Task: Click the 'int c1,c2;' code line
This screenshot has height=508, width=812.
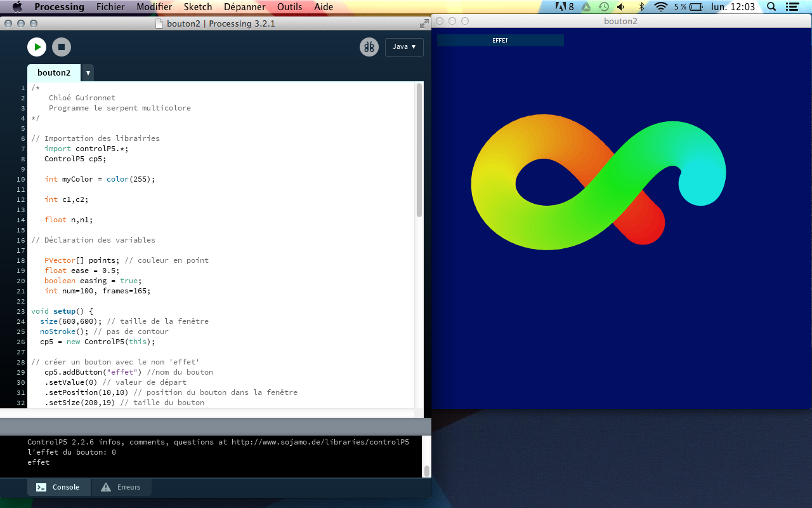Action: [x=67, y=199]
